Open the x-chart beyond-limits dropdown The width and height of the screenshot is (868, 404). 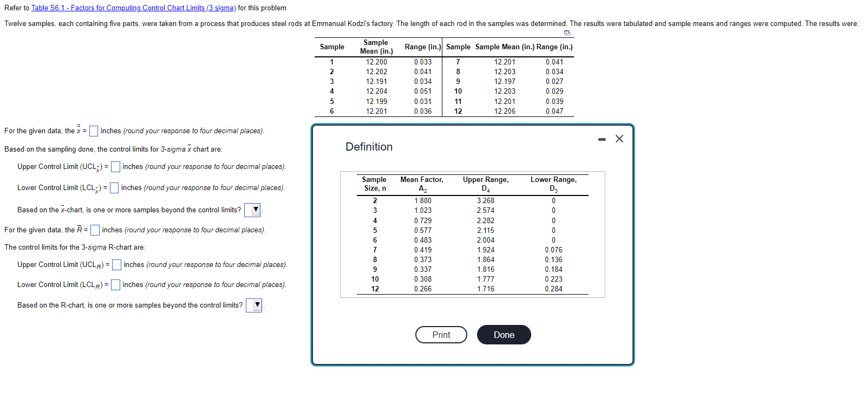click(253, 210)
